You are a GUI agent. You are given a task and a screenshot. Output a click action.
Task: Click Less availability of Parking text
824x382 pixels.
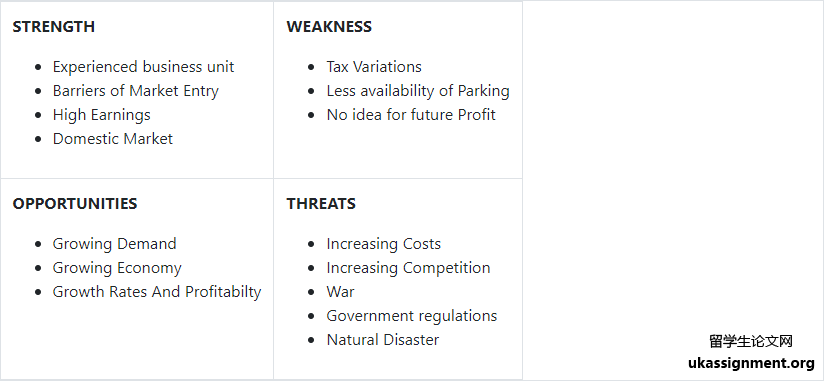tap(418, 91)
